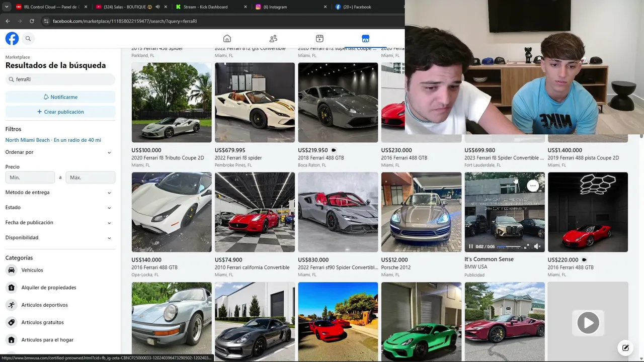Open 2022 Ferrari sf90 Spider listing photo
The width and height of the screenshot is (644, 362).
coord(338,212)
